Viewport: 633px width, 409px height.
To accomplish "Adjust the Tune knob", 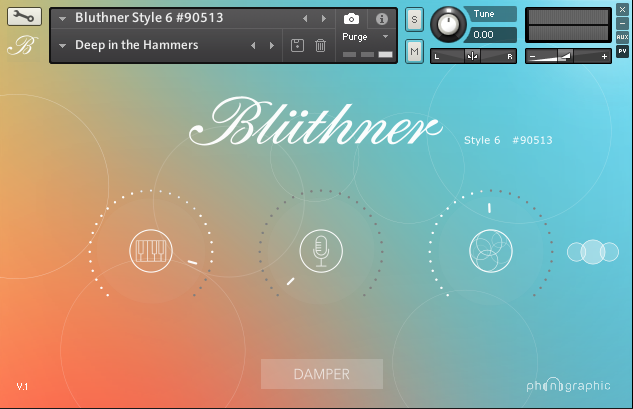I will coord(448,24).
